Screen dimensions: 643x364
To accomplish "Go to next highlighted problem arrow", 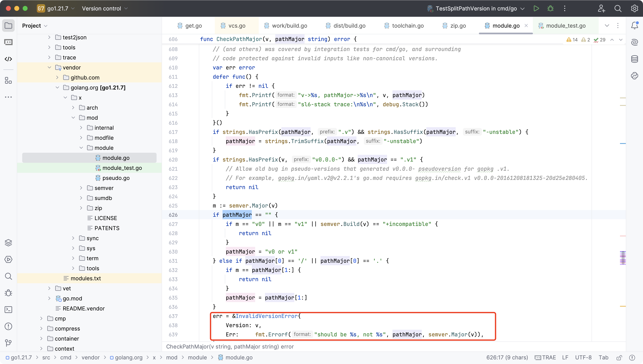I will point(621,40).
